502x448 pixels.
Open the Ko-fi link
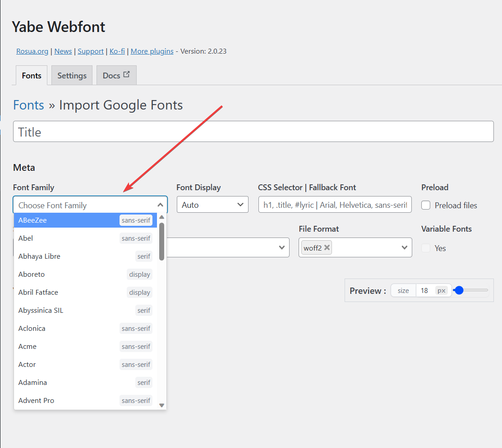[117, 51]
